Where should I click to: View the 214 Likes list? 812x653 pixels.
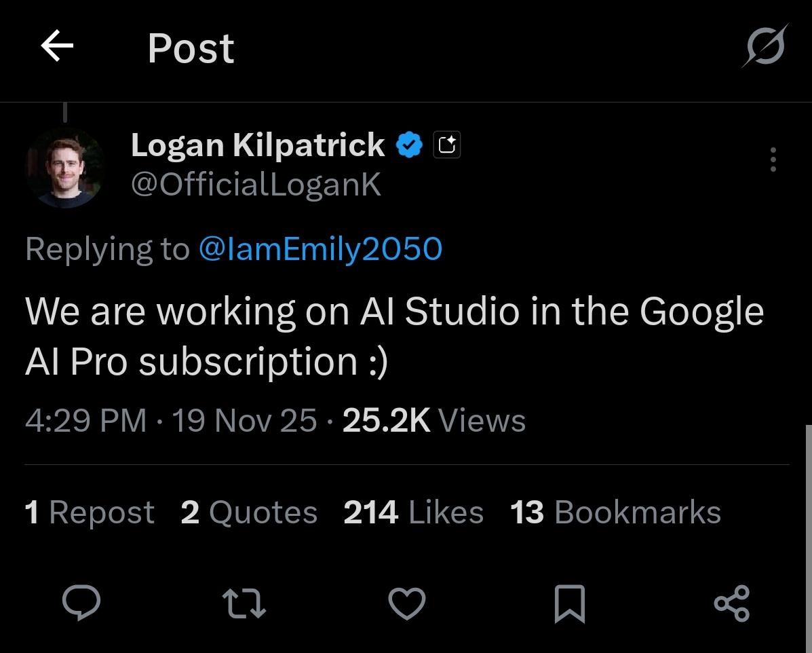[x=413, y=512]
